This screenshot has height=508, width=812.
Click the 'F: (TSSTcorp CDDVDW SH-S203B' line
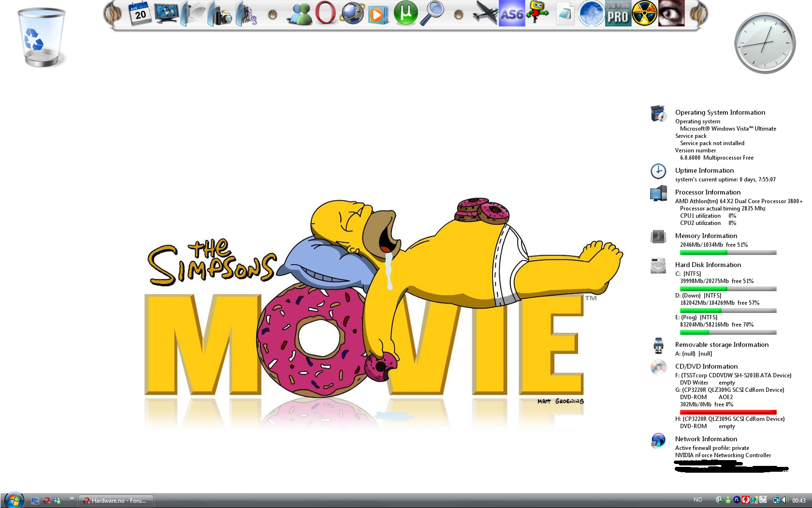pyautogui.click(x=733, y=375)
